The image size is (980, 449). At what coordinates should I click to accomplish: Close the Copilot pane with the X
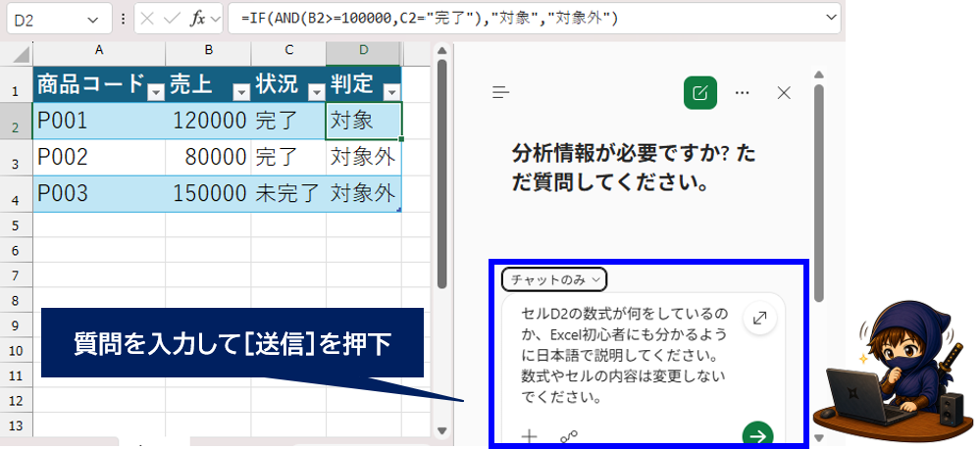click(x=784, y=93)
